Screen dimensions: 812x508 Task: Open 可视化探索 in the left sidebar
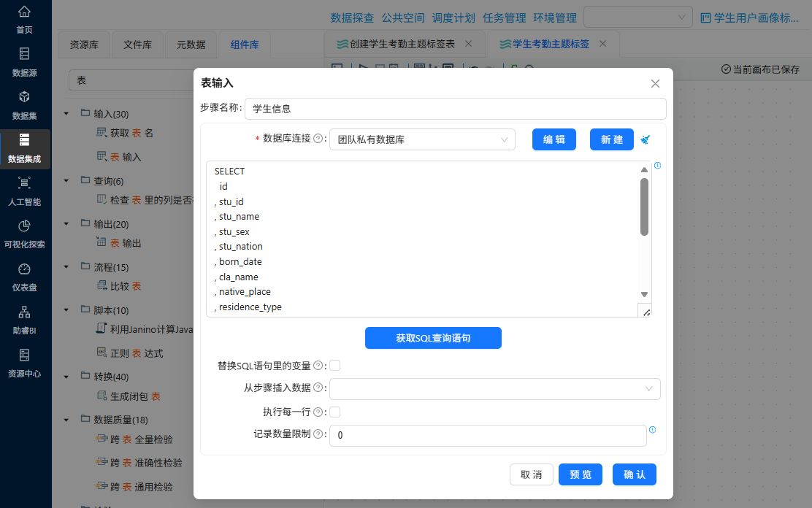tap(24, 234)
